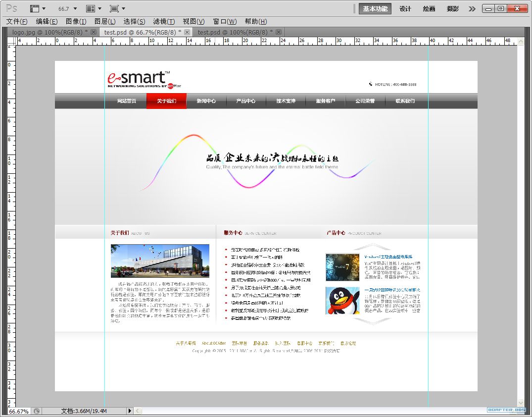Open the 帮助(H) menu
This screenshot has height=417, width=532.
tap(256, 21)
